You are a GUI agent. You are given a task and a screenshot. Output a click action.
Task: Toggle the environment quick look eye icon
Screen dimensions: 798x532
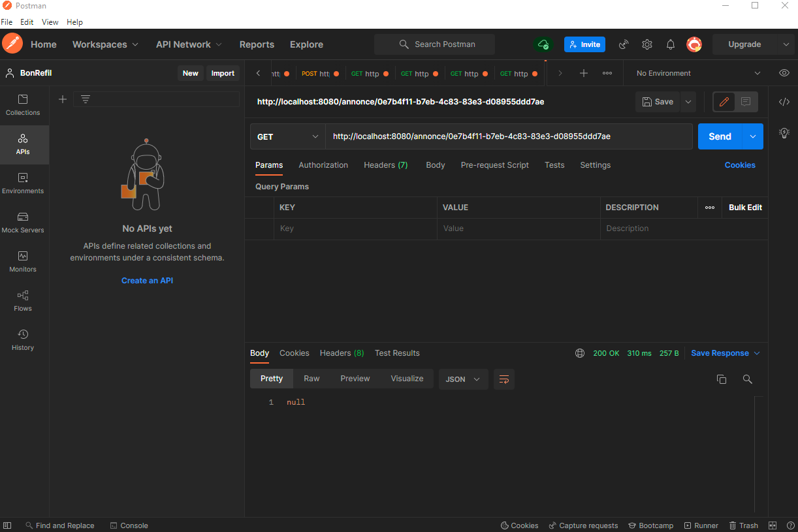pos(784,73)
